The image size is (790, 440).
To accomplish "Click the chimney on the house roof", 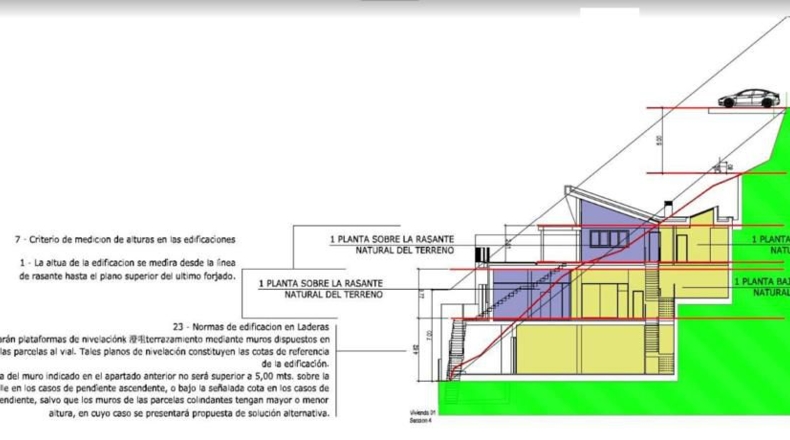I will pyautogui.click(x=668, y=208).
